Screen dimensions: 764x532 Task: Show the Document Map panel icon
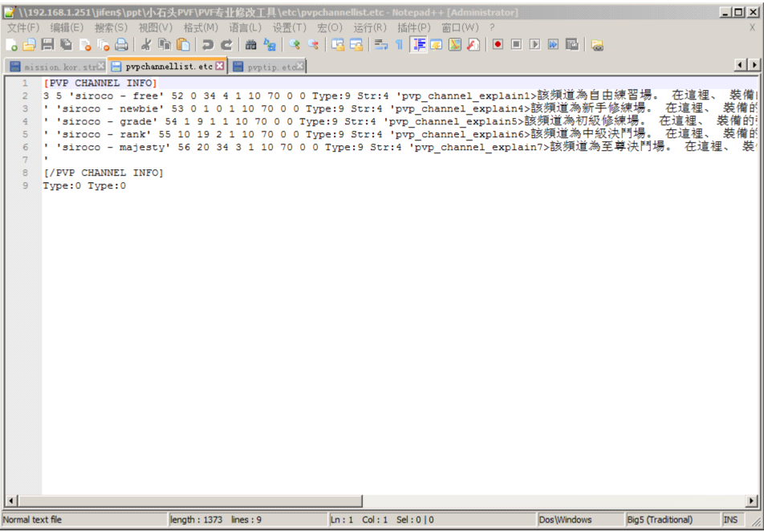click(454, 45)
